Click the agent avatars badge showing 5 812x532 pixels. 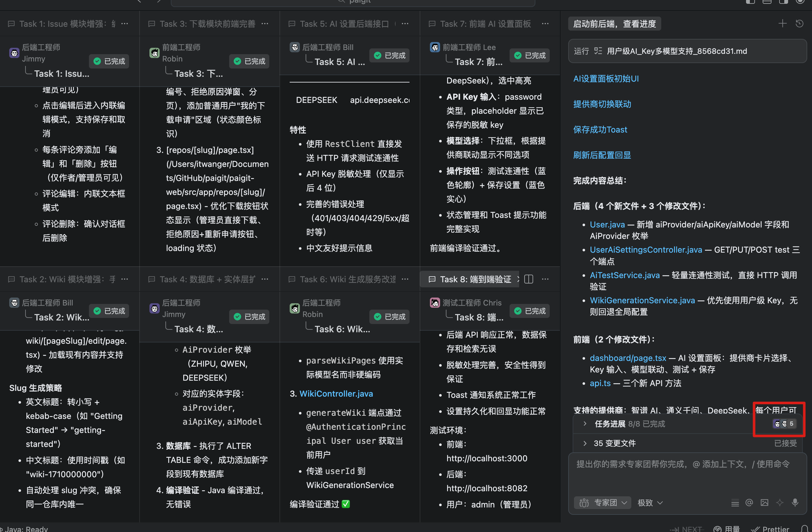click(784, 424)
